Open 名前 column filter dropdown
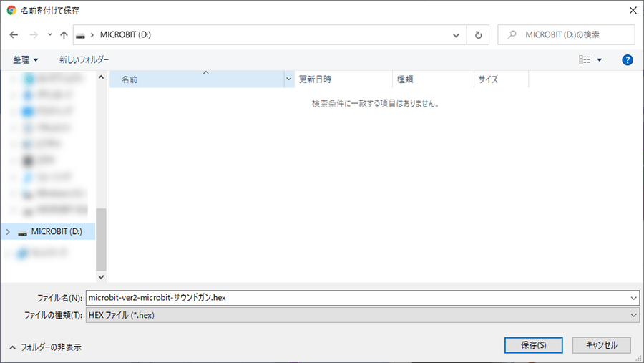The height and width of the screenshot is (363, 644). 289,79
